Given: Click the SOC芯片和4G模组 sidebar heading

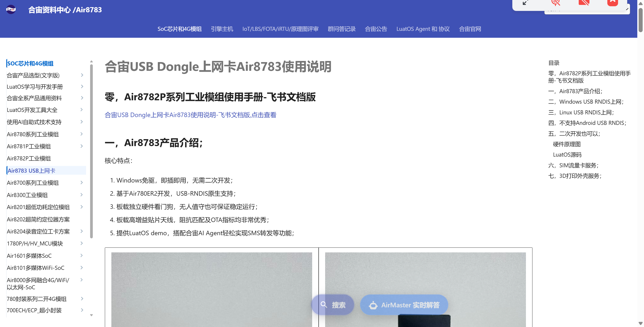Looking at the screenshot, I should (x=30, y=63).
